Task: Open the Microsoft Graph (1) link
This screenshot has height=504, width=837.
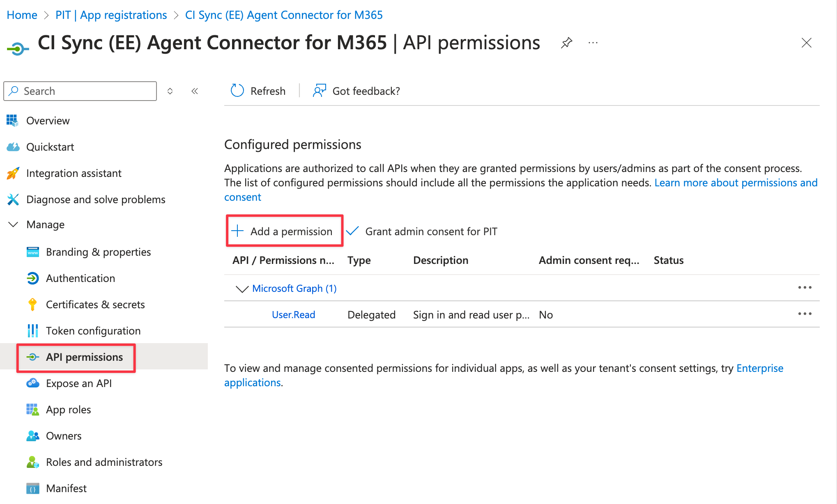Action: point(294,289)
